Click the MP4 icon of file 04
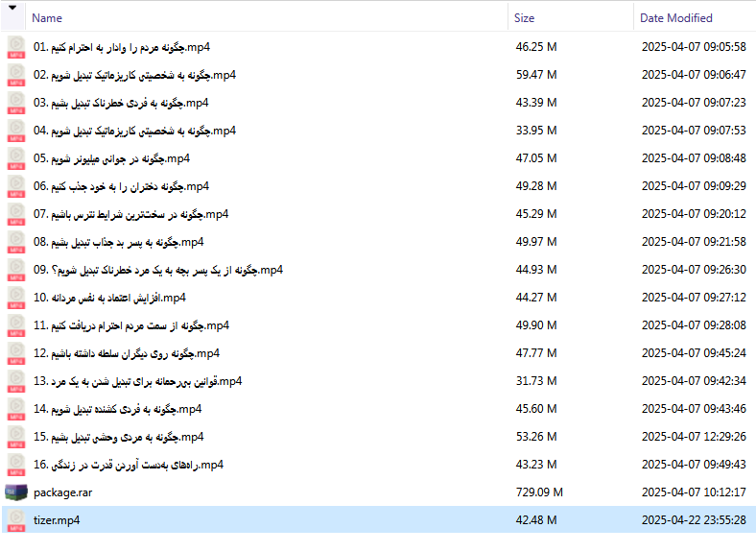 tap(16, 131)
